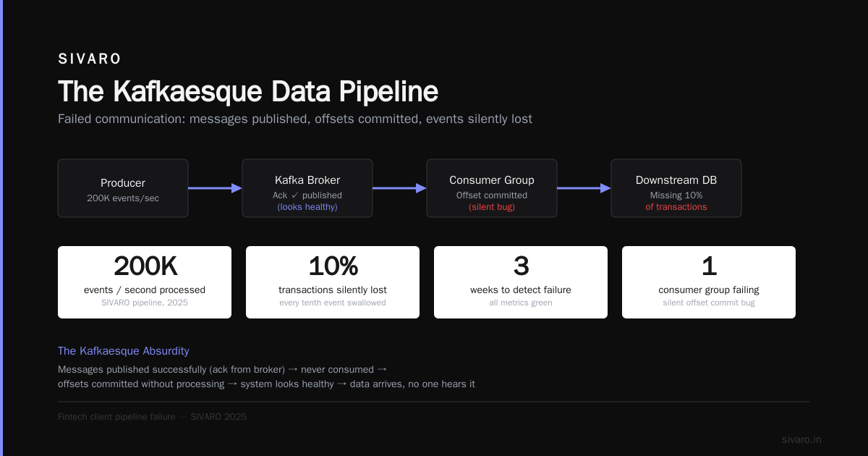Click the 200K events per second card
The image size is (868, 456).
[x=145, y=282]
